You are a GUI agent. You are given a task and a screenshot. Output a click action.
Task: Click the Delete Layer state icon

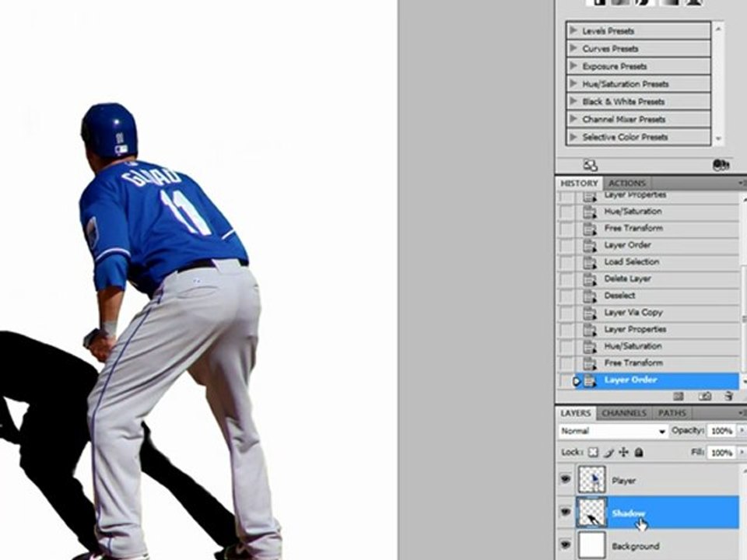(590, 279)
